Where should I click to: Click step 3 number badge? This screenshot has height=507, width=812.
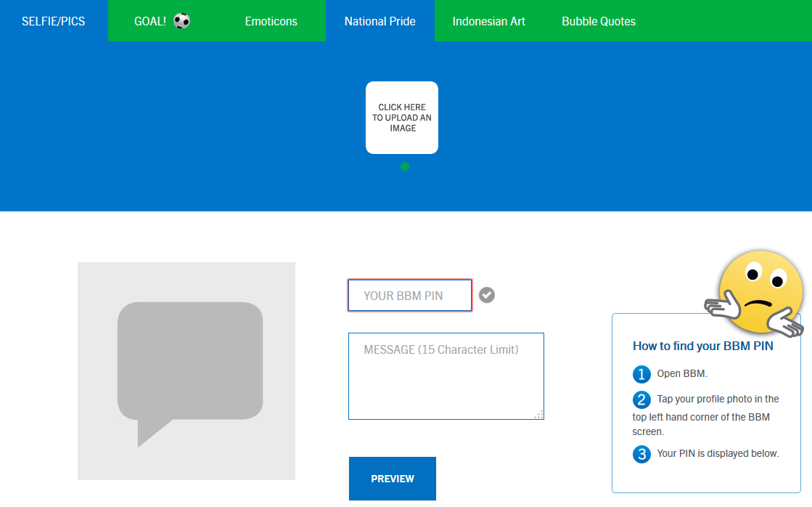point(641,454)
